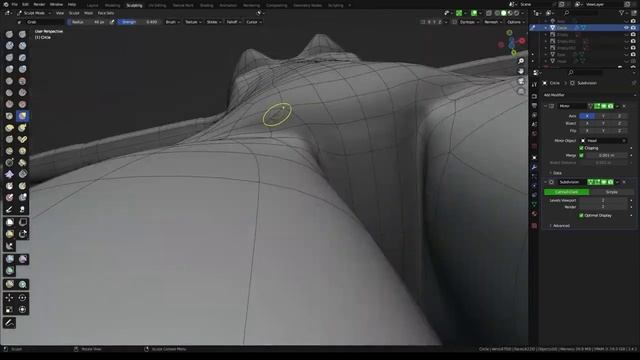Image resolution: width=640 pixels, height=360 pixels.
Task: Select the highlighted Grab brush
Action: pos(22,116)
